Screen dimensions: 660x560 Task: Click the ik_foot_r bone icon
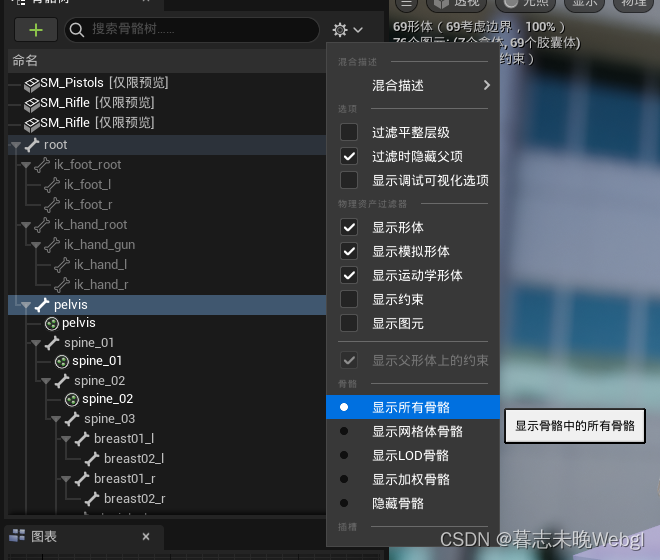52,205
